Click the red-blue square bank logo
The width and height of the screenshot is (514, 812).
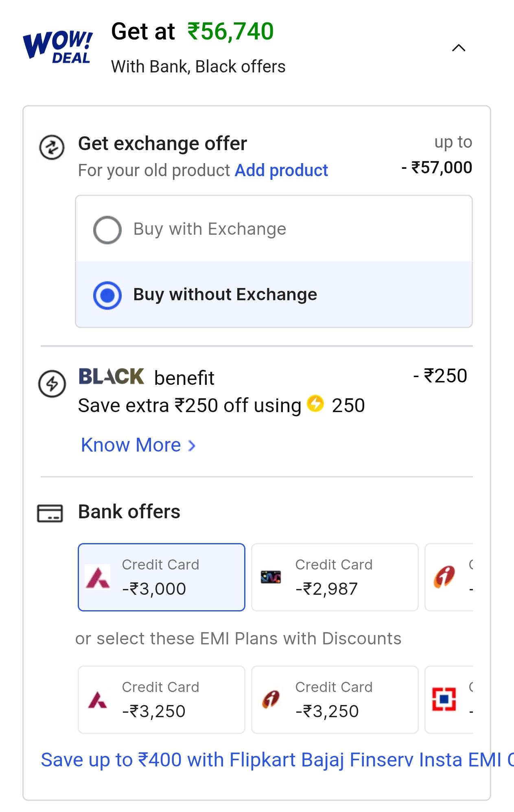coord(444,699)
